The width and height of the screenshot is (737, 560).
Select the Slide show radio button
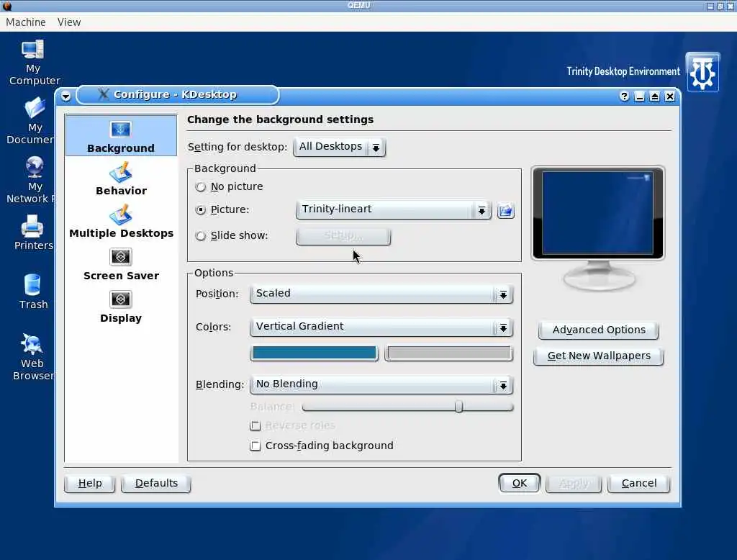pyautogui.click(x=201, y=235)
